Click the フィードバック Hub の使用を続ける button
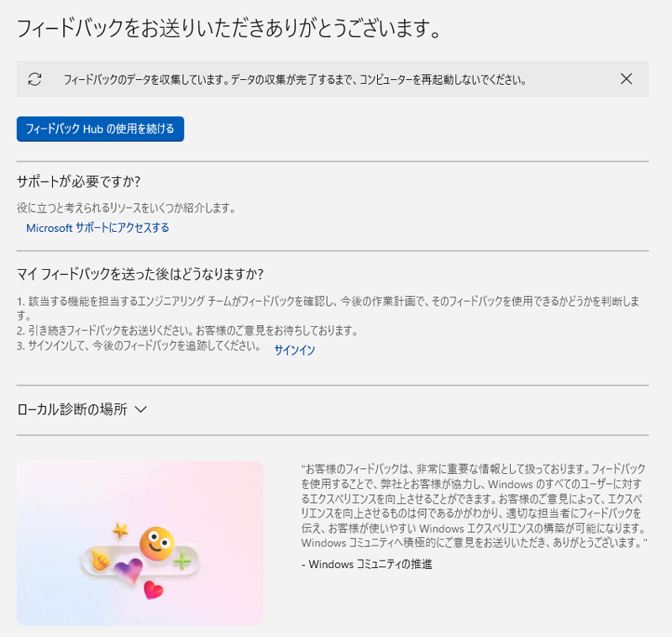This screenshot has width=672, height=637. [100, 129]
